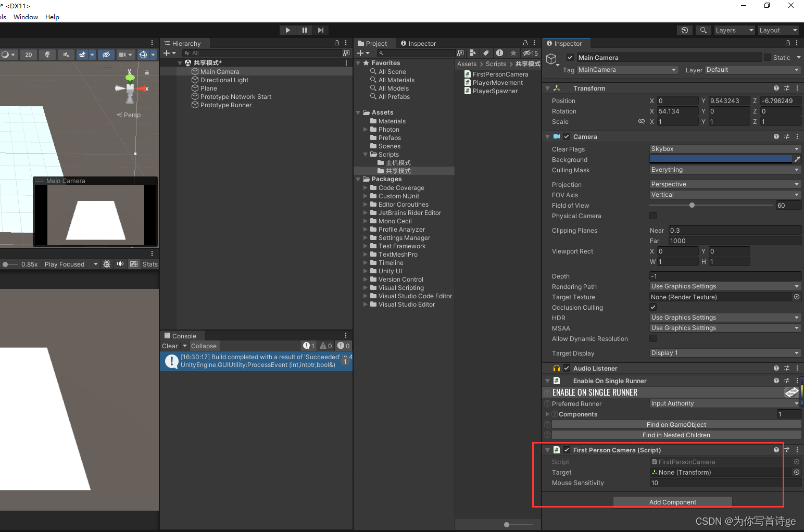The width and height of the screenshot is (804, 532).
Task: Open Camera component presets icon
Action: 787,136
